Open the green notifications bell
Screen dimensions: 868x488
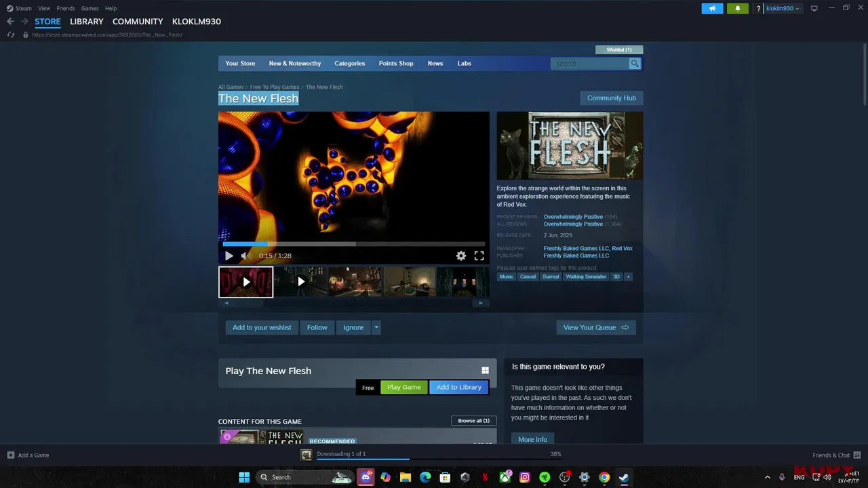click(738, 8)
